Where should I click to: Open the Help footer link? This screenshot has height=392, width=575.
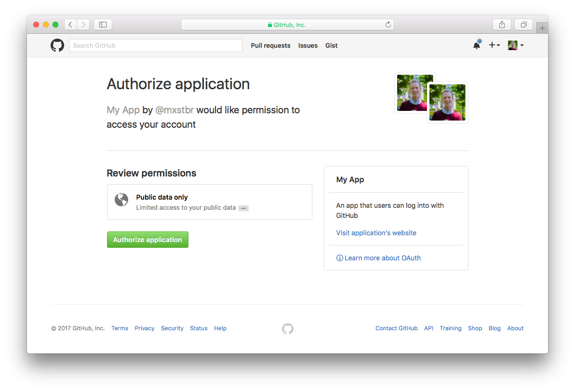click(220, 328)
